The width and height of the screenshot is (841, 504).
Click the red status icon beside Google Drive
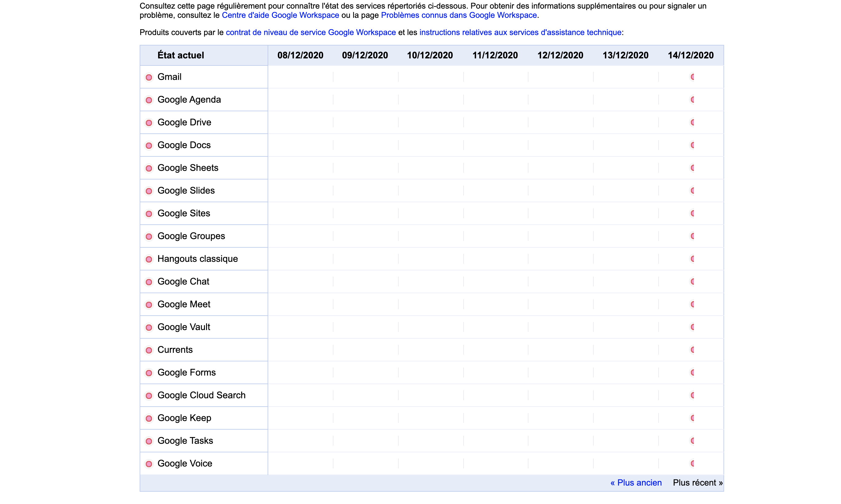(149, 123)
